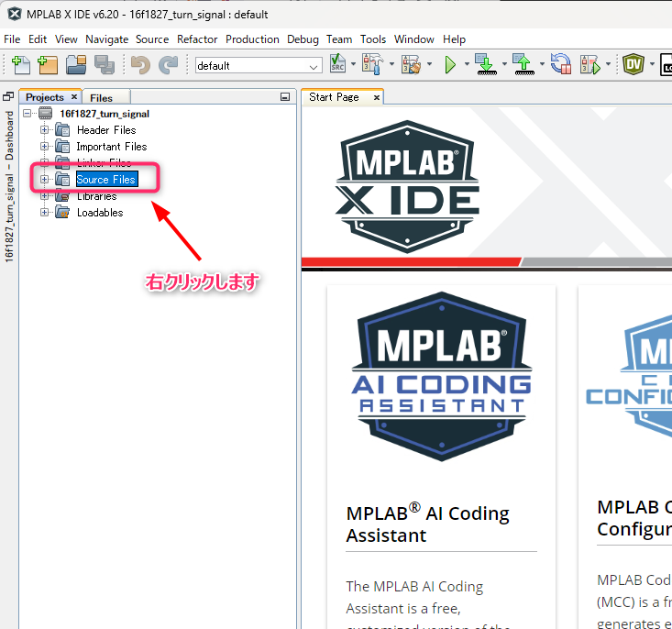Open the Help menu
Viewport: 672px width, 629px height.
click(x=455, y=39)
